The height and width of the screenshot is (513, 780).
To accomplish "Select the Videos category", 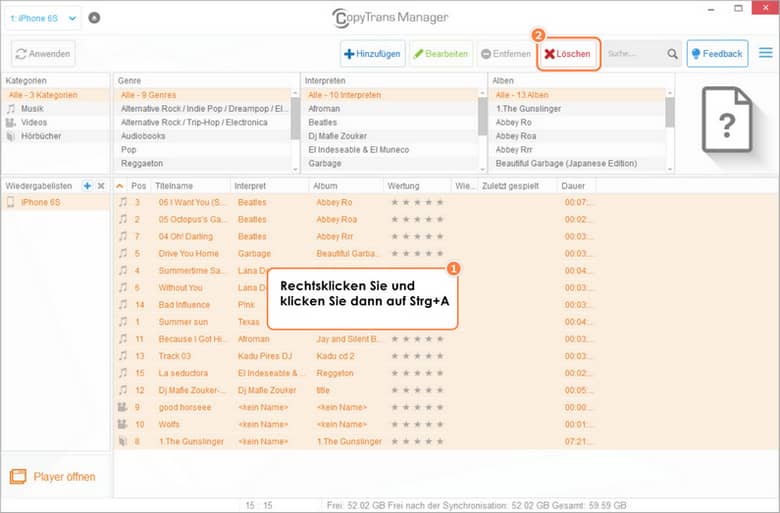I will 55,122.
